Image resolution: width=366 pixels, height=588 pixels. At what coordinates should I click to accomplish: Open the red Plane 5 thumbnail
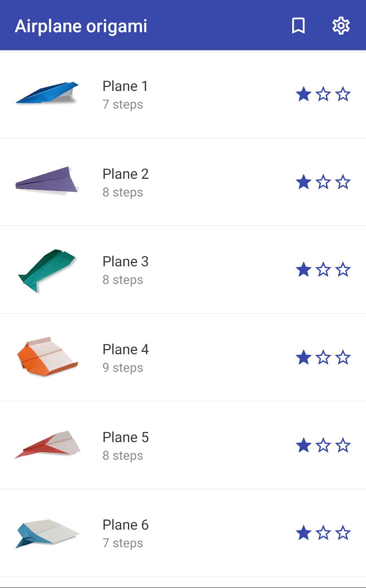coord(47,445)
